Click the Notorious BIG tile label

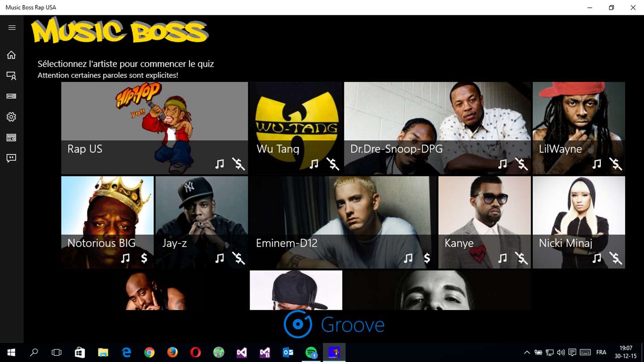click(x=102, y=243)
